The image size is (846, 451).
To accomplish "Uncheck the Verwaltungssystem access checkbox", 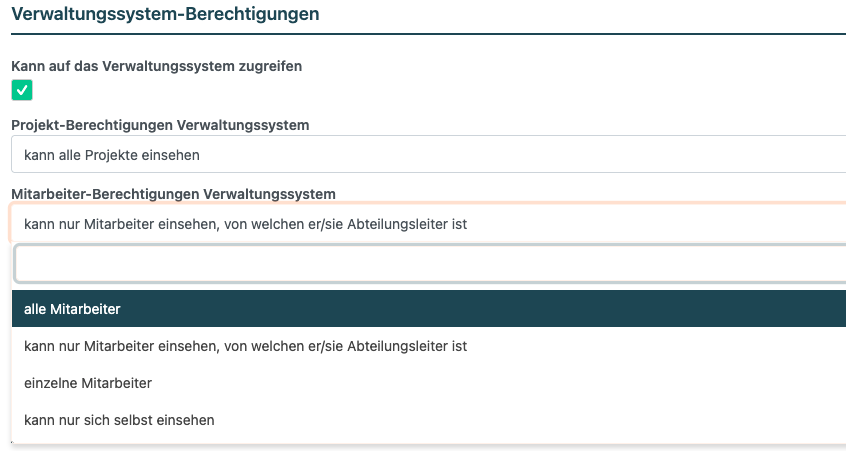I will [22, 91].
